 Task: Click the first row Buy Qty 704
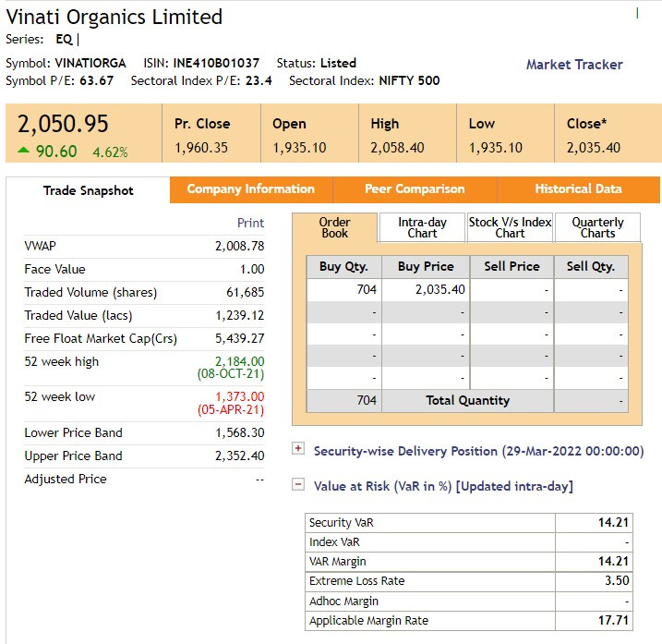point(367,289)
